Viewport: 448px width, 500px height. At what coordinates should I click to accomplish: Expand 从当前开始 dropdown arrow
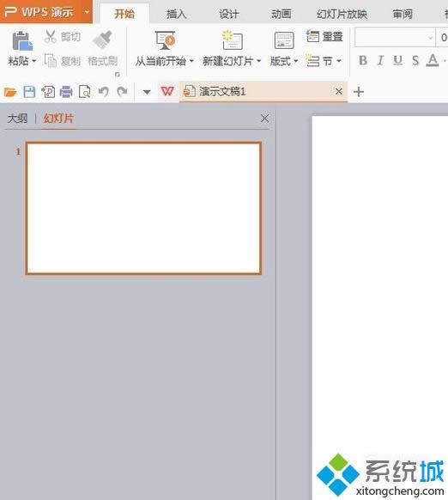tap(191, 61)
